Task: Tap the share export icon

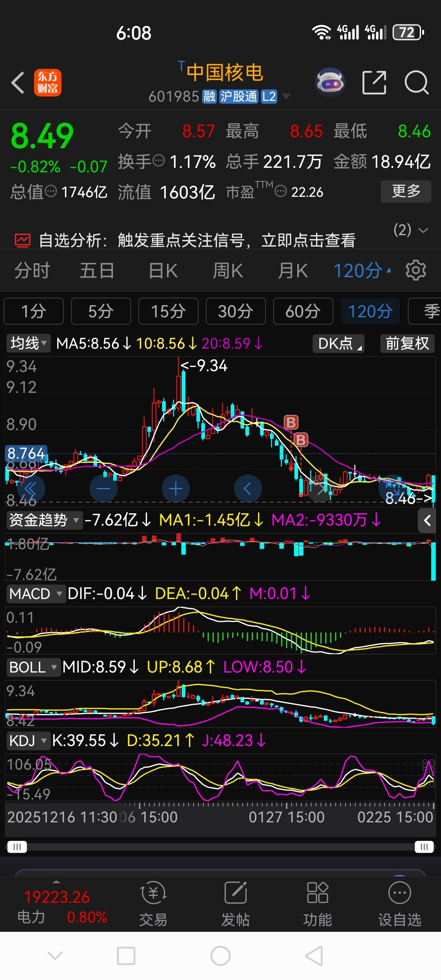Action: pos(374,82)
